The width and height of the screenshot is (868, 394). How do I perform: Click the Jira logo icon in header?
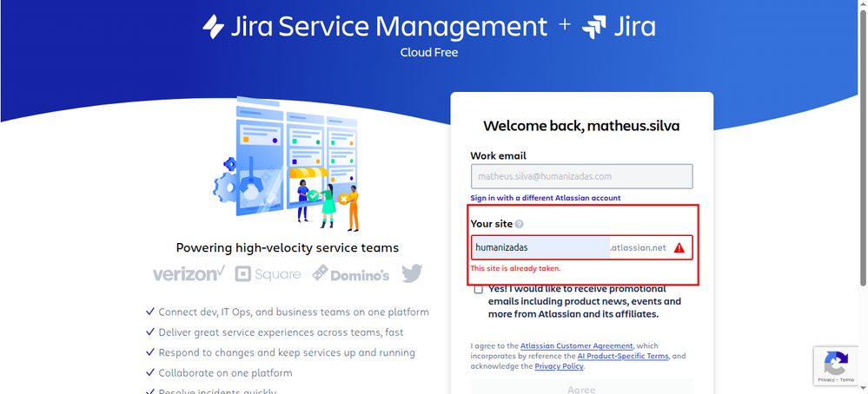pos(595,27)
